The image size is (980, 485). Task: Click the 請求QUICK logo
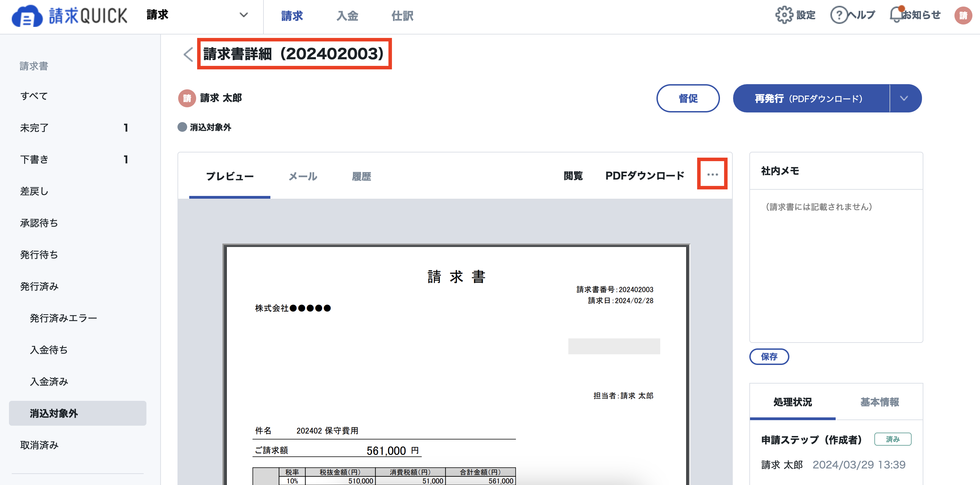click(68, 16)
